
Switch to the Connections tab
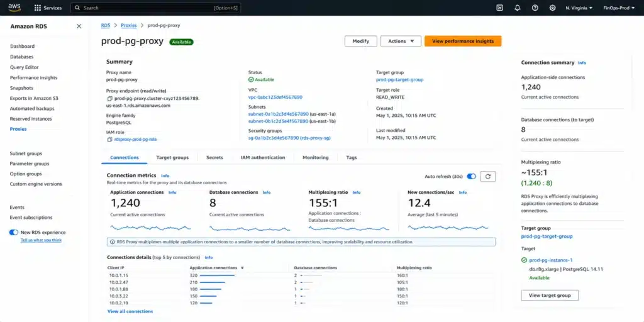pos(125,157)
